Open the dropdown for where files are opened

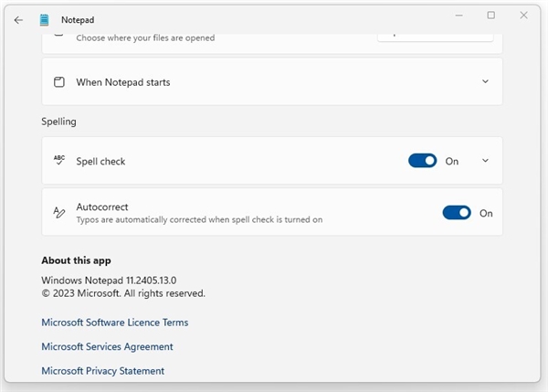[436, 34]
